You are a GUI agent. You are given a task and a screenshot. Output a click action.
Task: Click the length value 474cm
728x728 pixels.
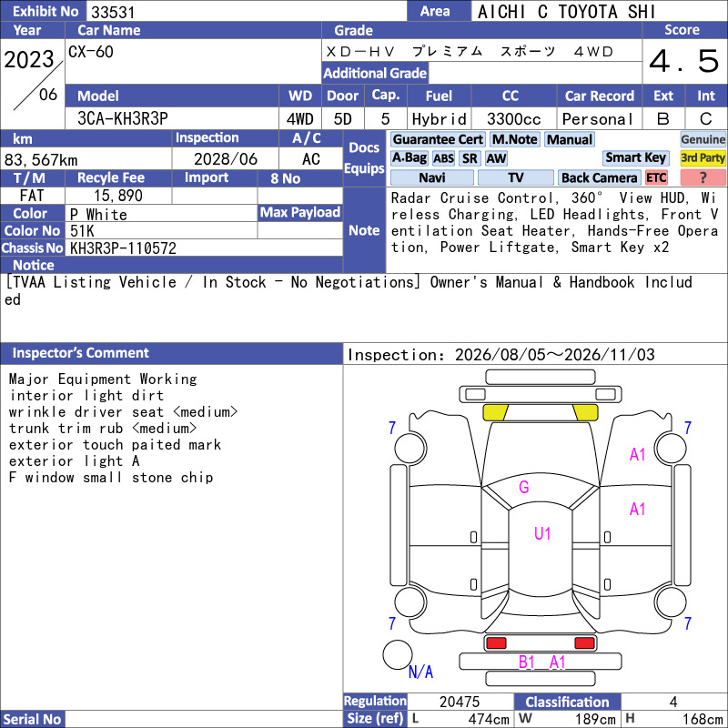point(489,719)
